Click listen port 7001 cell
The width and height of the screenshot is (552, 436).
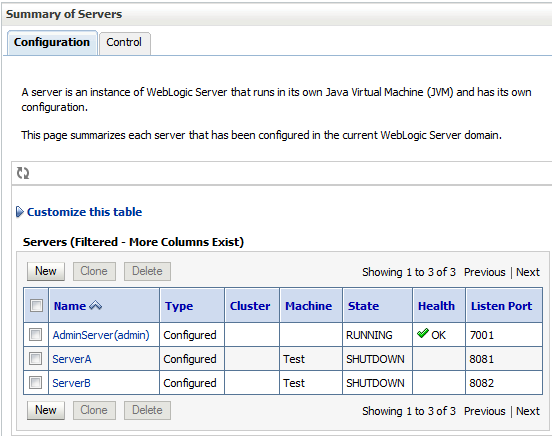point(482,335)
